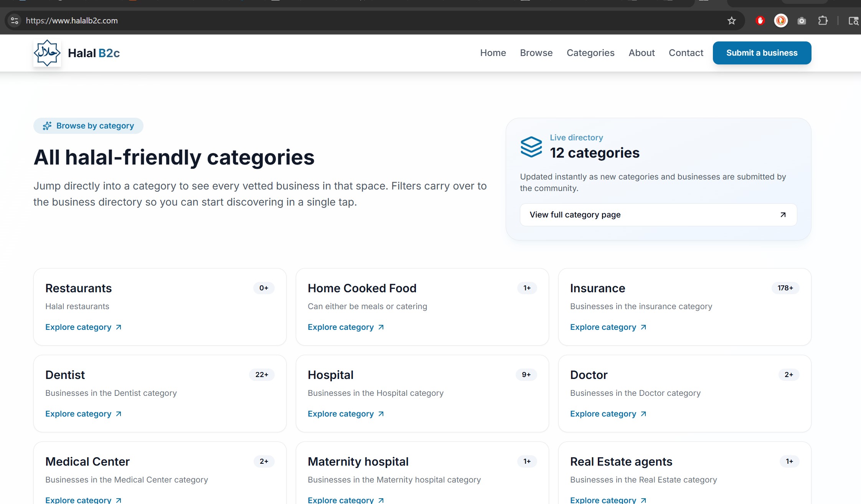
Task: Bookmark page with the star icon
Action: (x=731, y=21)
